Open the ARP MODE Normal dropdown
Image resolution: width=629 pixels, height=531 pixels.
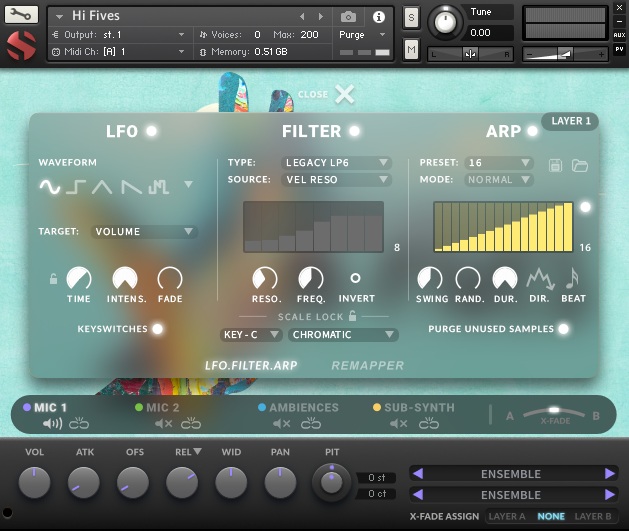(499, 179)
